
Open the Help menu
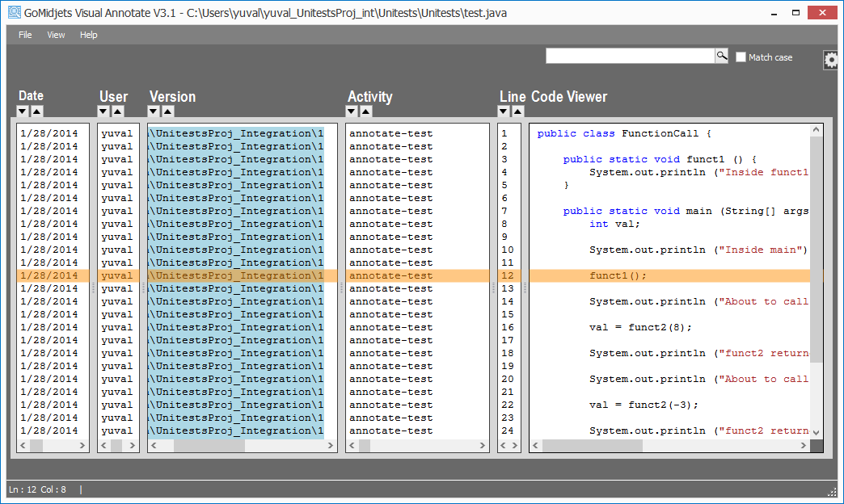tap(89, 35)
